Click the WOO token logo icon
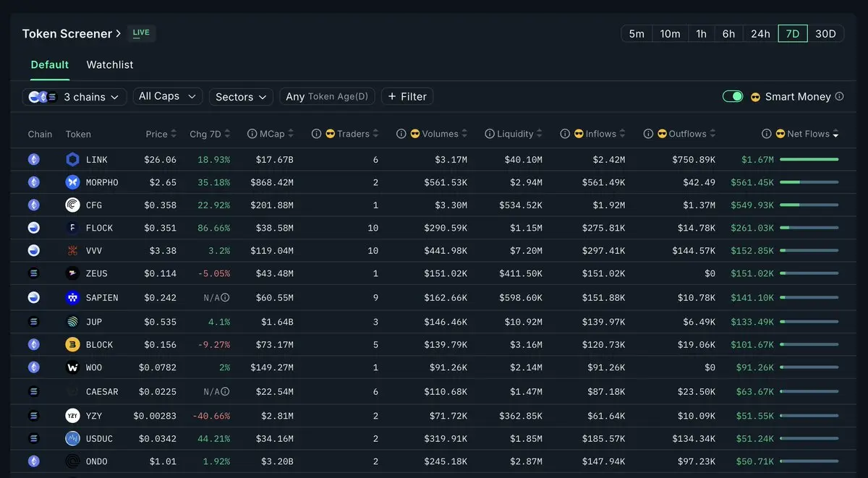Image resolution: width=868 pixels, height=478 pixels. [x=72, y=367]
